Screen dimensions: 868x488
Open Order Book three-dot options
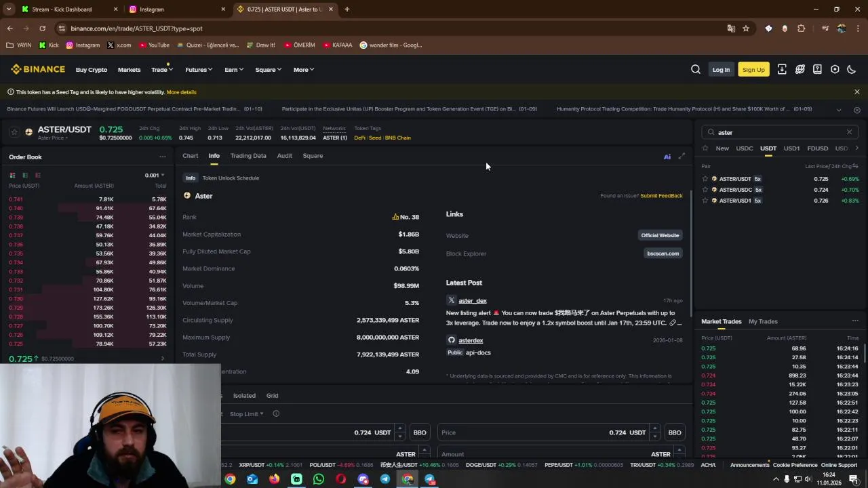click(x=162, y=157)
